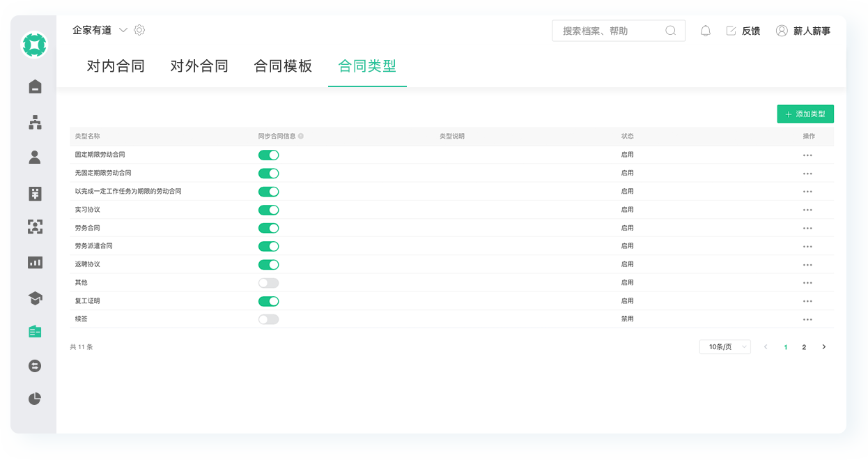Click page 2 in the pagination

coord(805,346)
